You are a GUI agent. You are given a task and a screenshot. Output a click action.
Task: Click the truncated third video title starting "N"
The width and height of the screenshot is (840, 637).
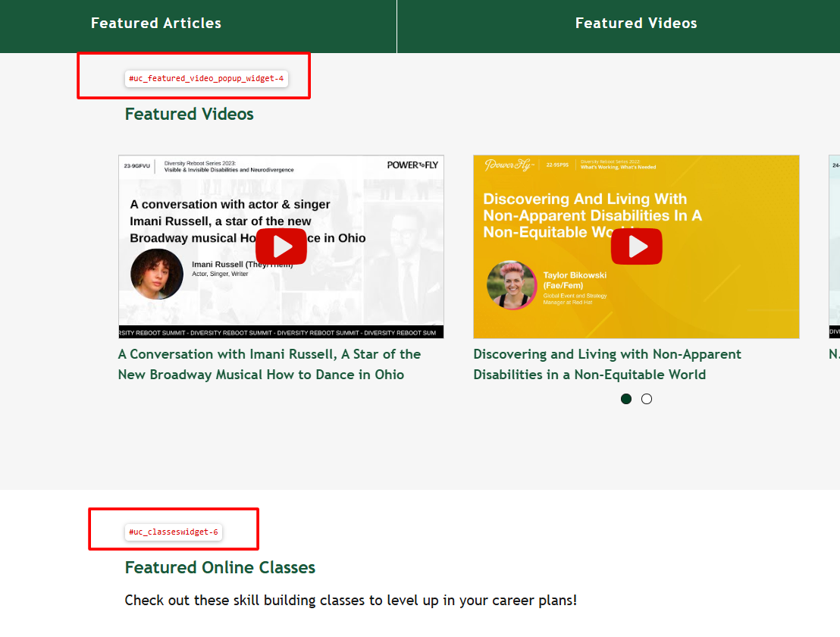[x=833, y=354]
